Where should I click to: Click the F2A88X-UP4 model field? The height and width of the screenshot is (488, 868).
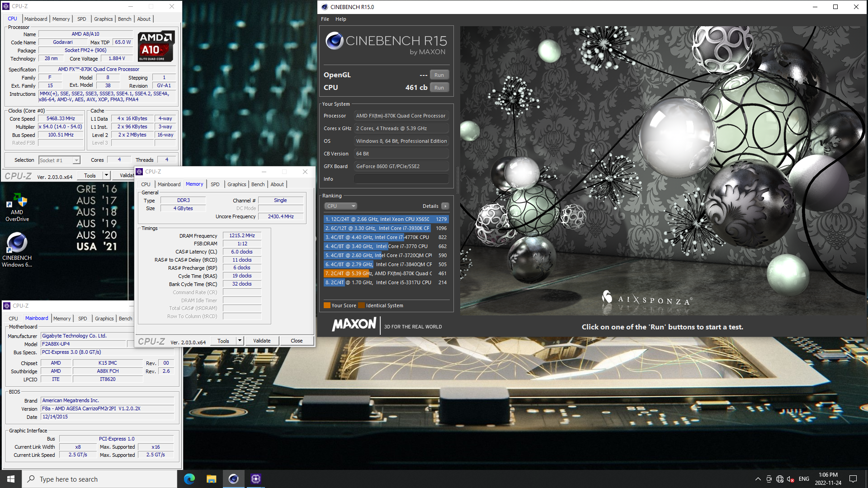[83, 344]
